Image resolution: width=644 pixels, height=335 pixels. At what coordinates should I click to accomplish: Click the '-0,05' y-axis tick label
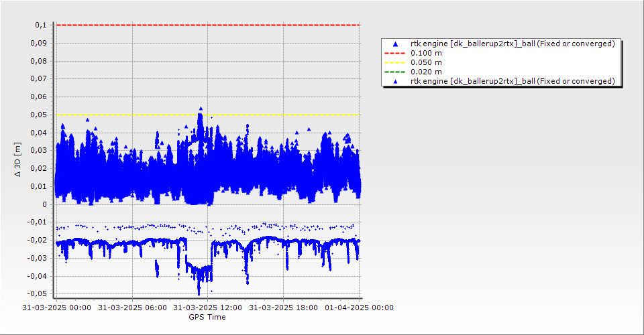tap(37, 294)
